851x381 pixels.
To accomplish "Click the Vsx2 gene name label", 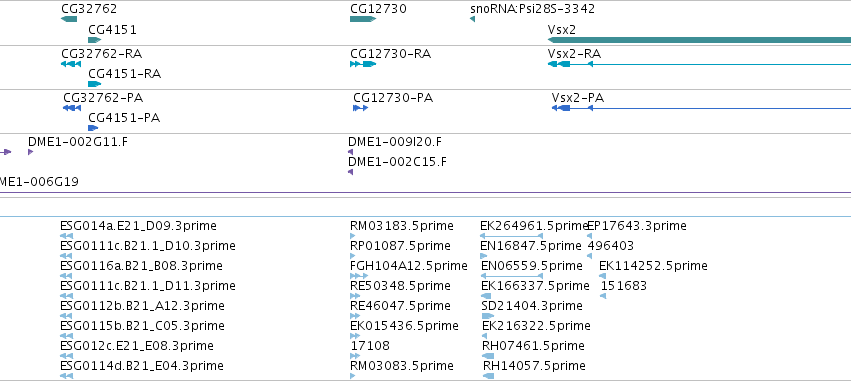I will point(562,29).
